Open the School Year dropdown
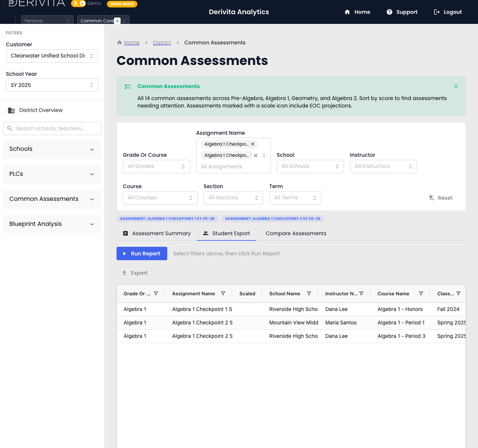The width and height of the screenshot is (478, 448). [x=52, y=85]
